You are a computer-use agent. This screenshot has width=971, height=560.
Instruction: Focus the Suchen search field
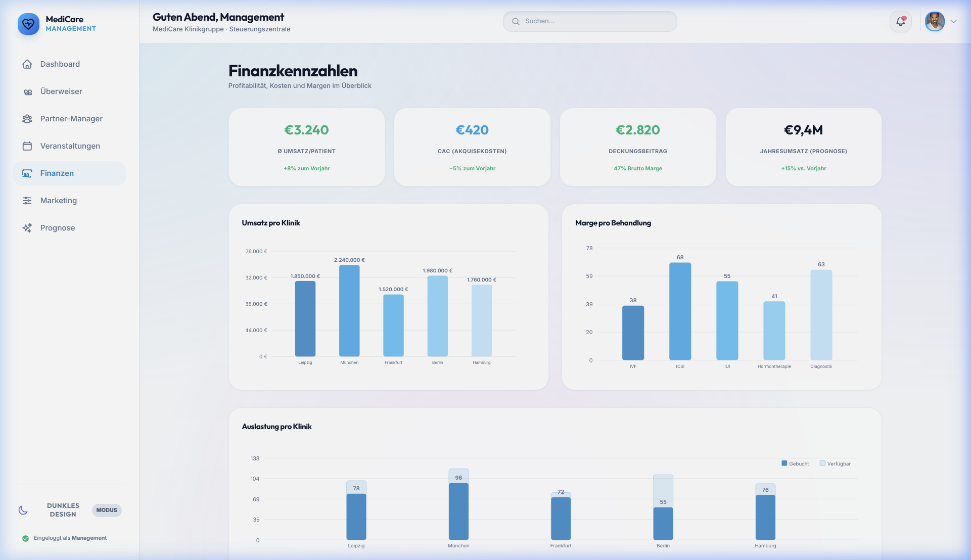pos(590,21)
